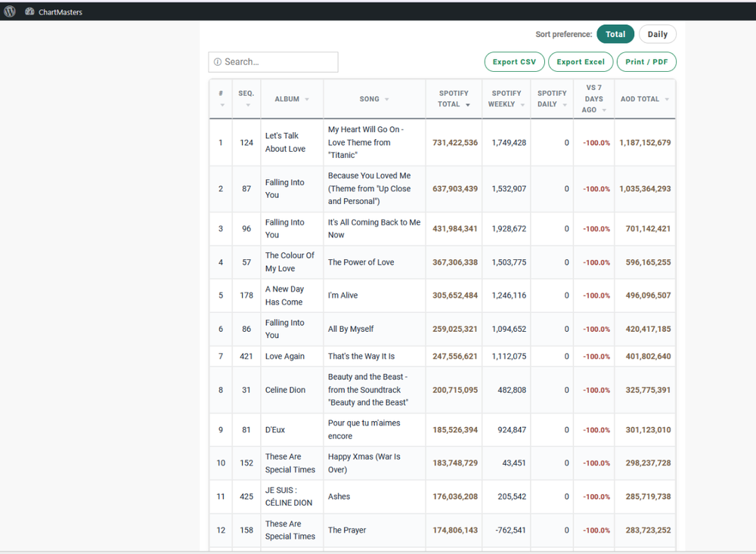
Task: Focus the Search input field
Action: coord(274,62)
